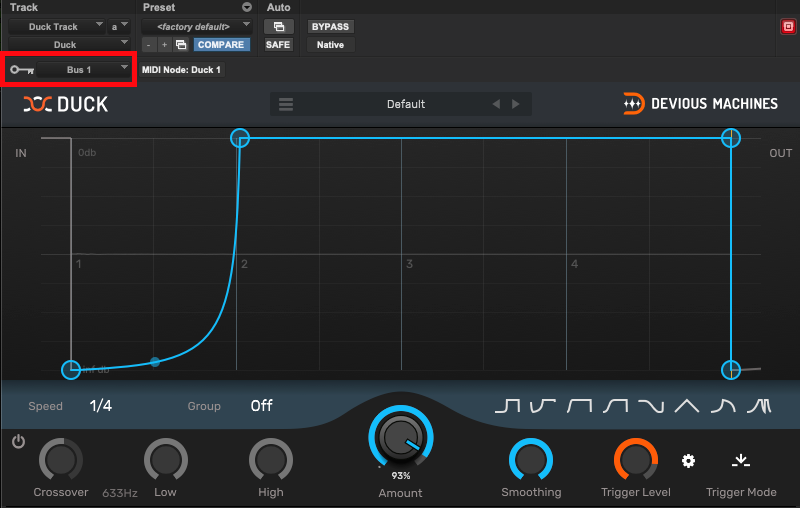The width and height of the screenshot is (800, 508).
Task: Open the Duck plugin selector dropdown
Action: coord(69,45)
